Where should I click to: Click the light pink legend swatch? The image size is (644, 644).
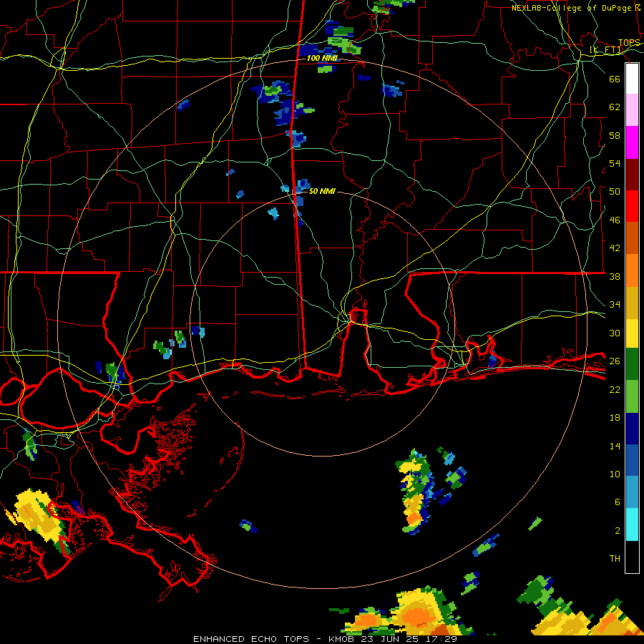click(632, 110)
